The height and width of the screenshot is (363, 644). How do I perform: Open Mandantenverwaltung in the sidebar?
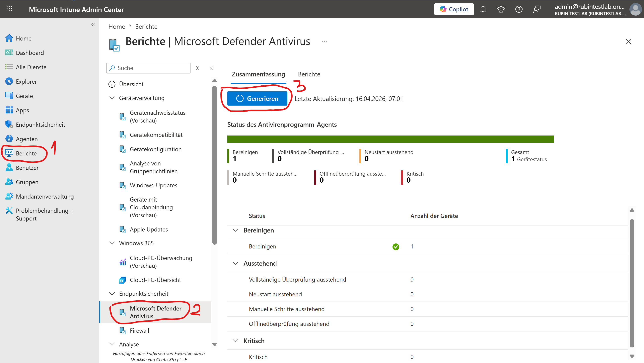[x=44, y=196]
